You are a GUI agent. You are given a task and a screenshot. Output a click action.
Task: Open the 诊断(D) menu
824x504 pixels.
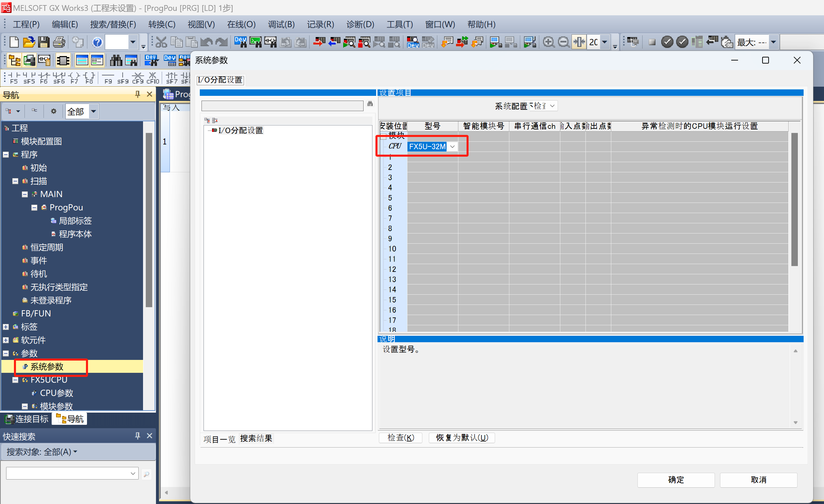tap(360, 24)
